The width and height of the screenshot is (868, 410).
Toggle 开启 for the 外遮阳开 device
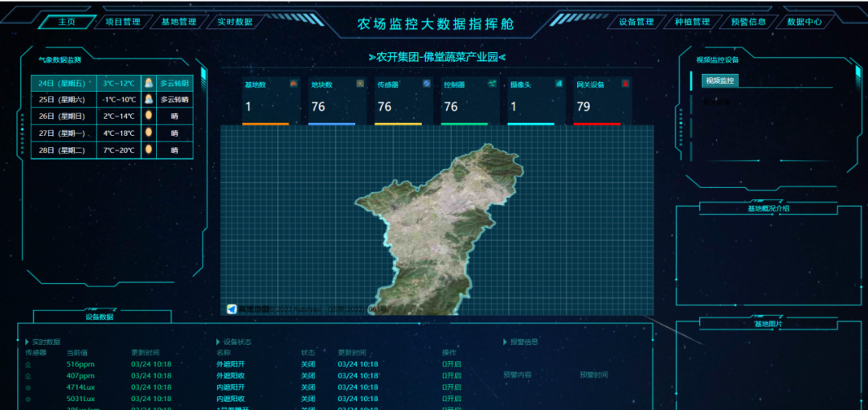451,364
